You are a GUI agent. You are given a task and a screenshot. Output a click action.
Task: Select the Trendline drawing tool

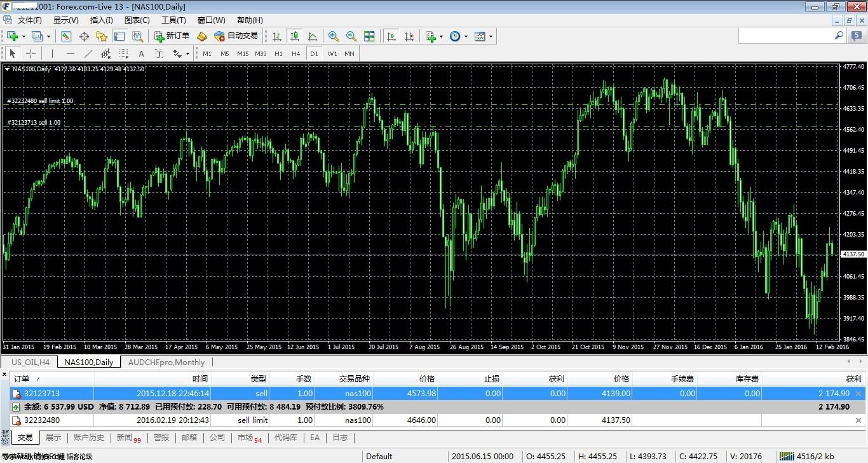pos(88,53)
